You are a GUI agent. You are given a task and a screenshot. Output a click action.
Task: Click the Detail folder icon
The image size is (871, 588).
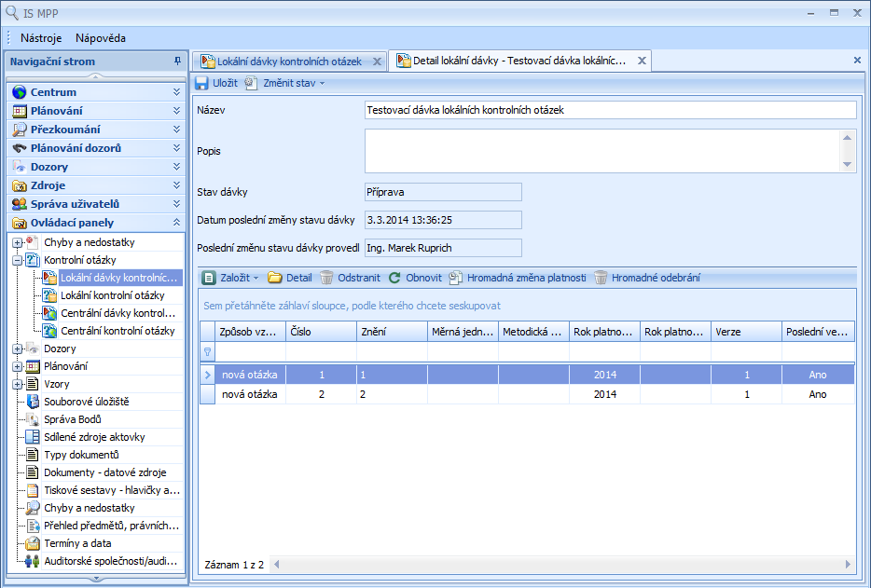tap(275, 278)
